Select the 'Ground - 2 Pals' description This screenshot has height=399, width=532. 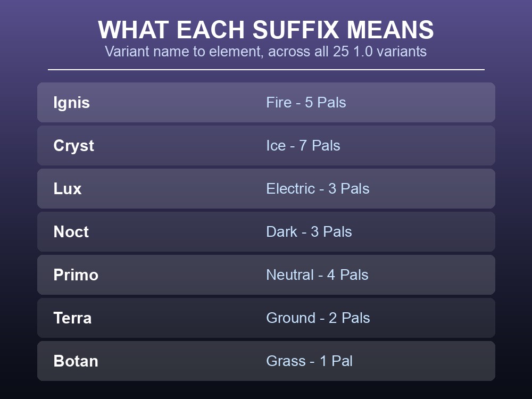[318, 318]
